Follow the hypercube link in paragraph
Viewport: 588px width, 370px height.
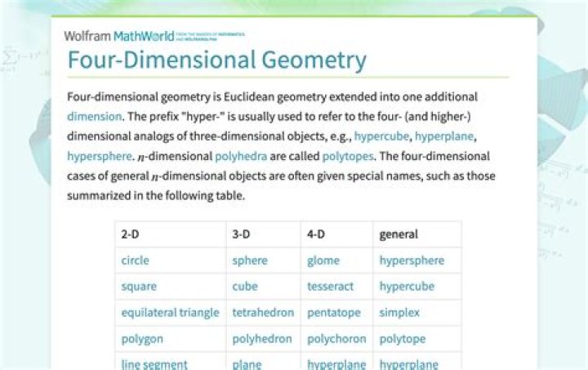click(381, 136)
